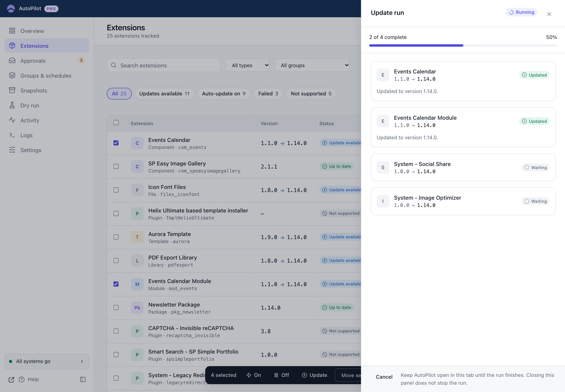Click the Approvals count badge 3
The height and width of the screenshot is (392, 565).
click(x=81, y=60)
